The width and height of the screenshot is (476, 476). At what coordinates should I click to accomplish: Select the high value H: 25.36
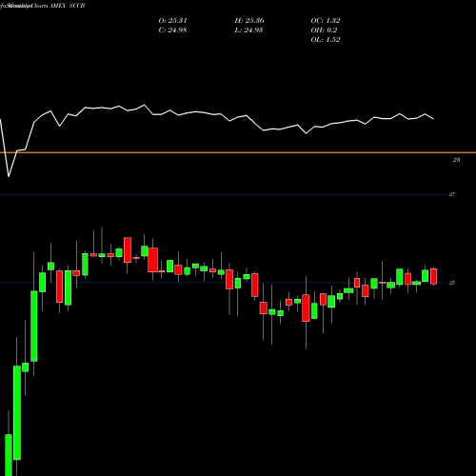click(x=249, y=21)
